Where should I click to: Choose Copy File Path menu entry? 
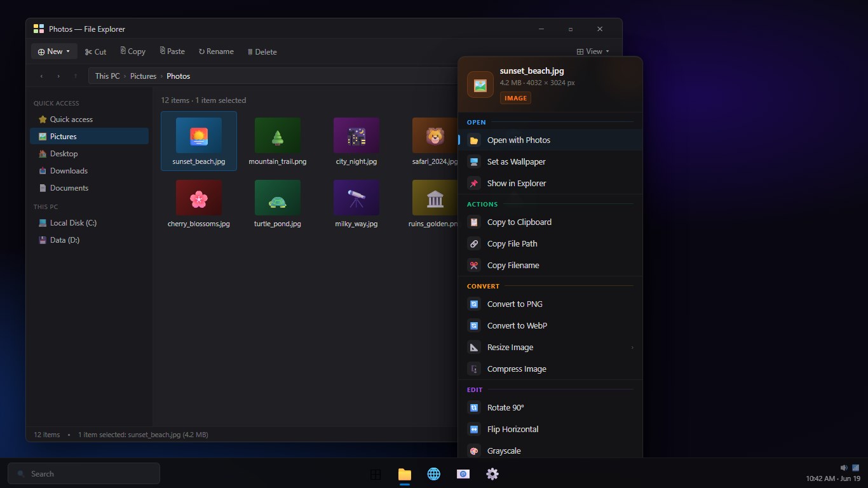coord(550,244)
